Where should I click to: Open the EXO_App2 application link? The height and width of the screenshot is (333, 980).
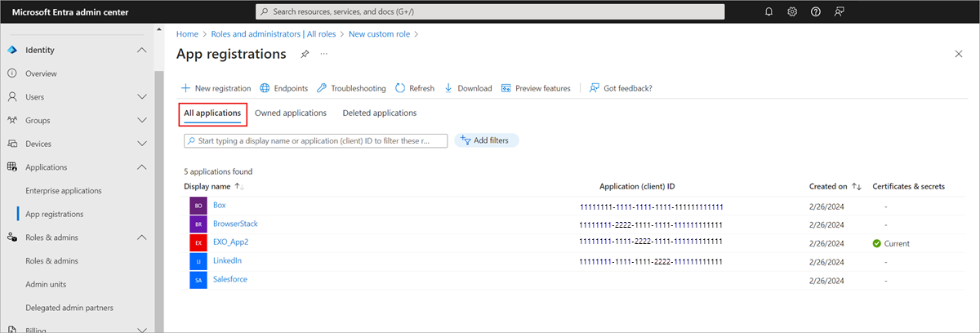click(230, 242)
